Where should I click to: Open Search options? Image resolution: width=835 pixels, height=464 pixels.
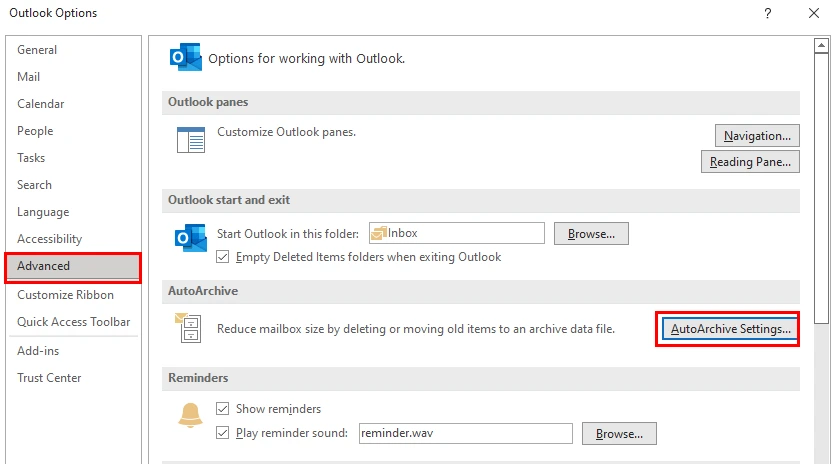pos(34,185)
